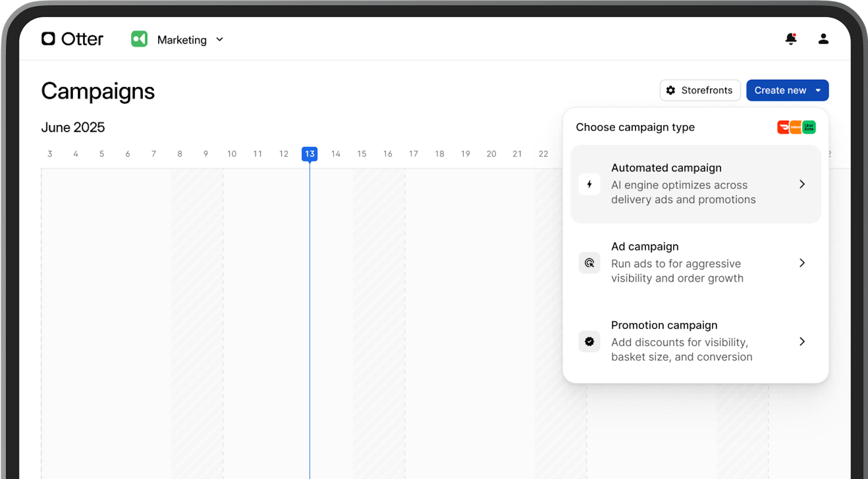Select day 22 on the timeline
868x479 pixels.
coord(543,154)
